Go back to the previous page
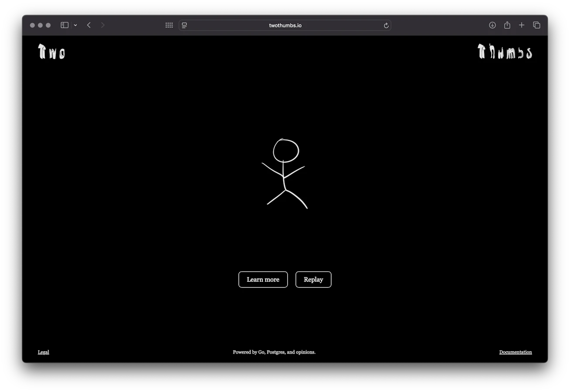 [89, 25]
